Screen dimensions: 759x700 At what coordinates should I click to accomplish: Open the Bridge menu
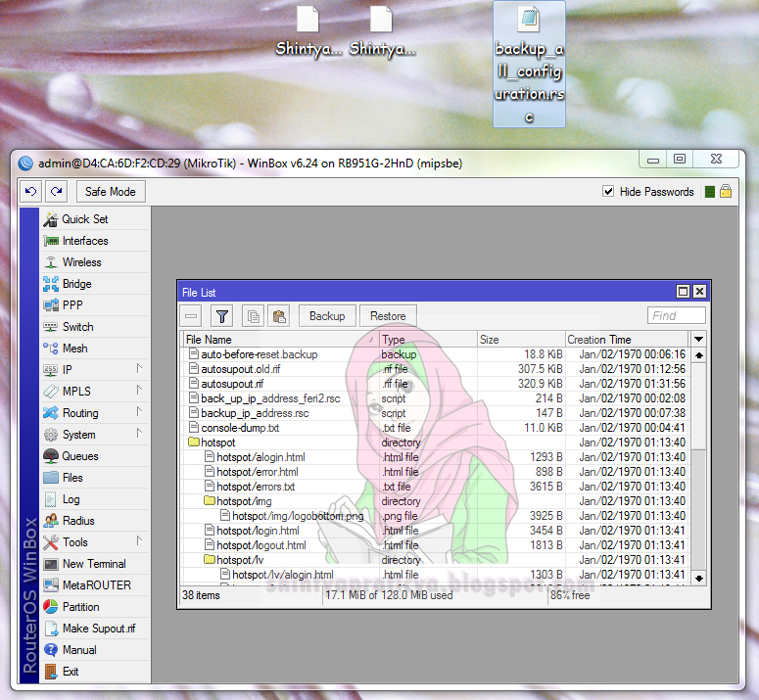pos(77,284)
